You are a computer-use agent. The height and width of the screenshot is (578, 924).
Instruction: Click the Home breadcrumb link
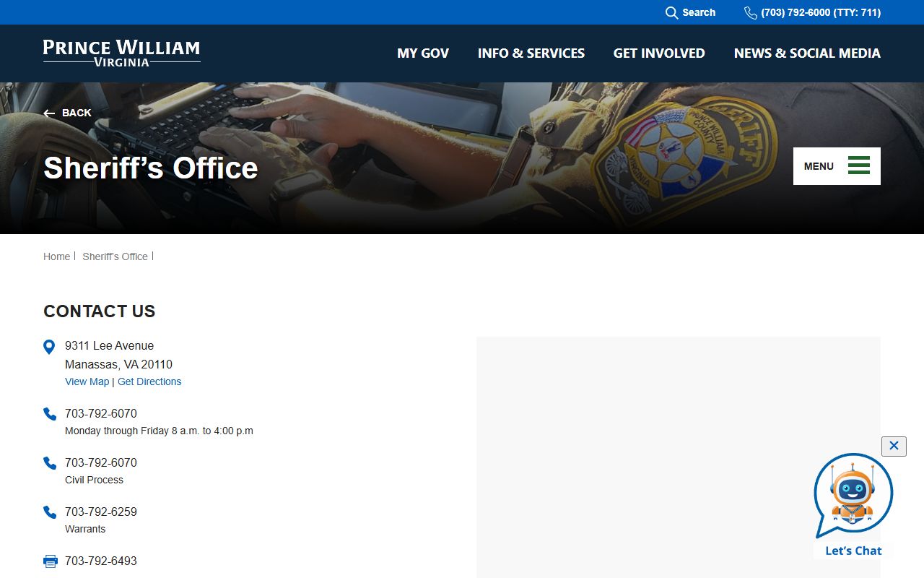[56, 256]
